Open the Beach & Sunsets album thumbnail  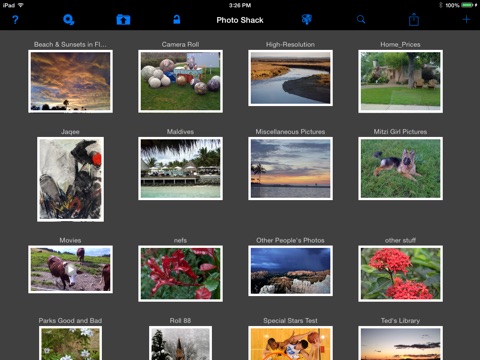(x=70, y=81)
